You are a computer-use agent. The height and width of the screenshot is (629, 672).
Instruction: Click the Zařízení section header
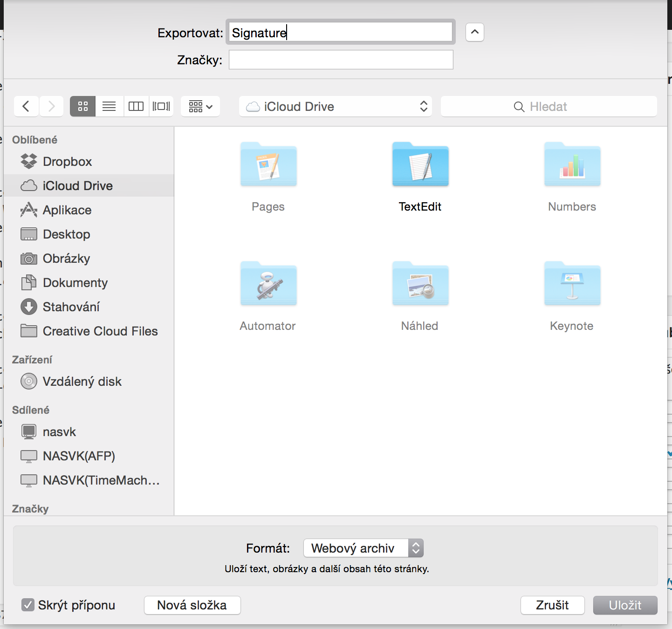(32, 360)
